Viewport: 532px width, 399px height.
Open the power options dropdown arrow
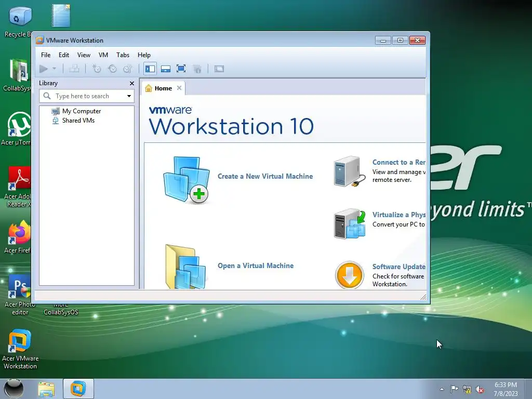point(54,69)
